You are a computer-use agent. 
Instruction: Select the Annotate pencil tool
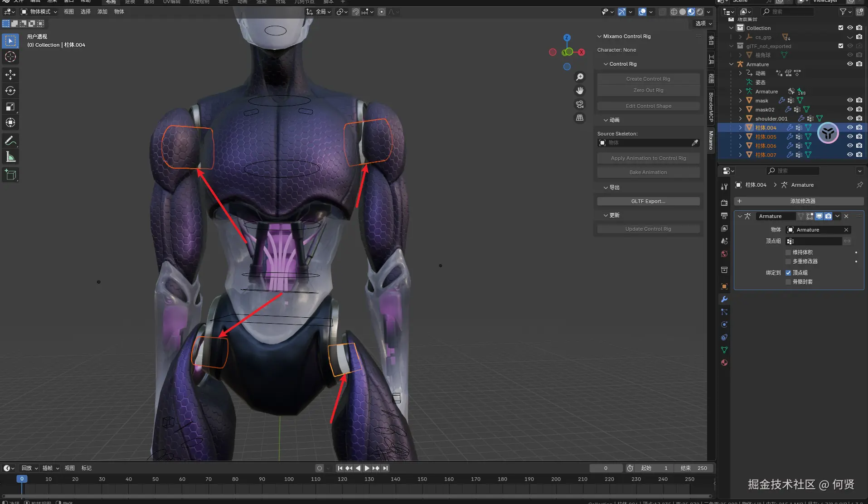pyautogui.click(x=10, y=141)
